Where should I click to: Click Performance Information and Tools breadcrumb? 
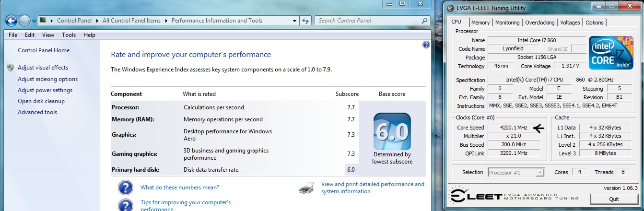click(x=217, y=21)
